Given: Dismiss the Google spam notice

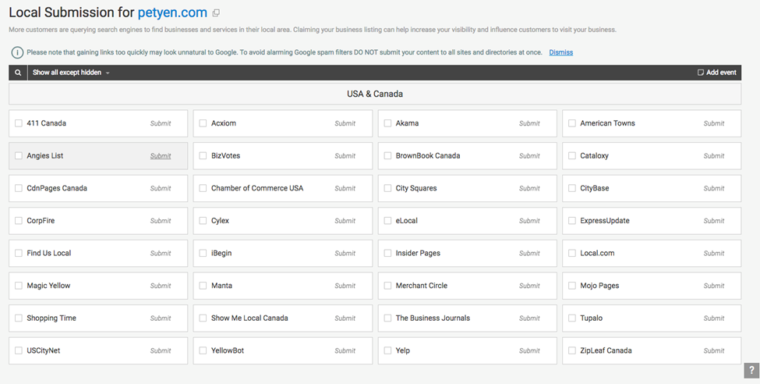Looking at the screenshot, I should coord(561,52).
